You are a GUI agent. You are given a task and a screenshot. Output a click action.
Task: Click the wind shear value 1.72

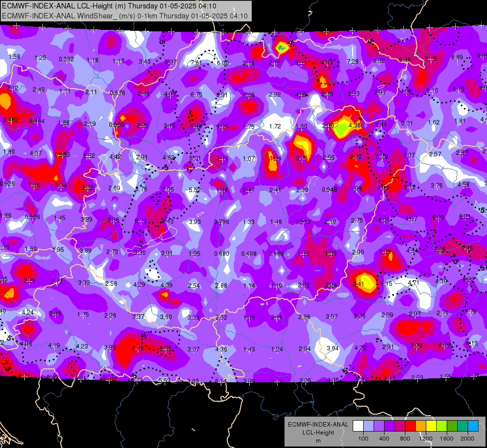coord(275,126)
